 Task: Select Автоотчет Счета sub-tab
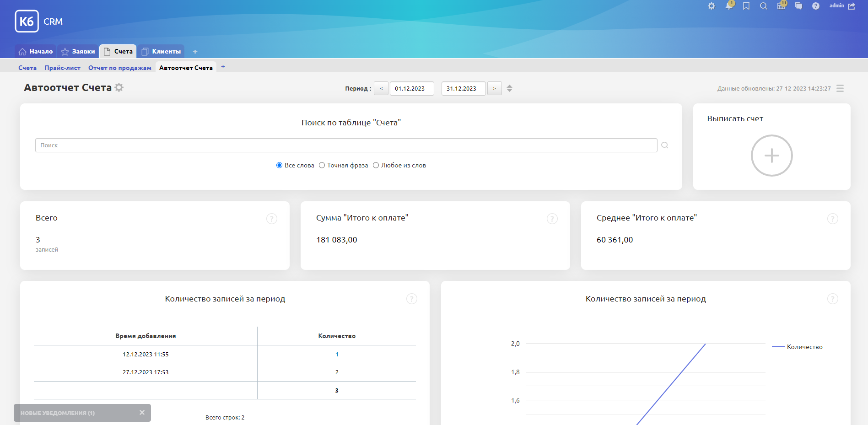pyautogui.click(x=186, y=68)
